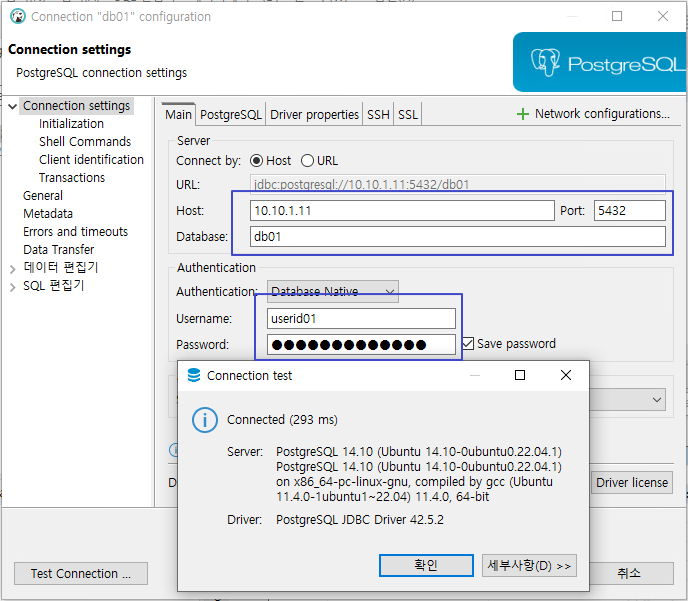Click the DBeaver icon in the title bar
The image size is (688, 601).
pyautogui.click(x=18, y=17)
